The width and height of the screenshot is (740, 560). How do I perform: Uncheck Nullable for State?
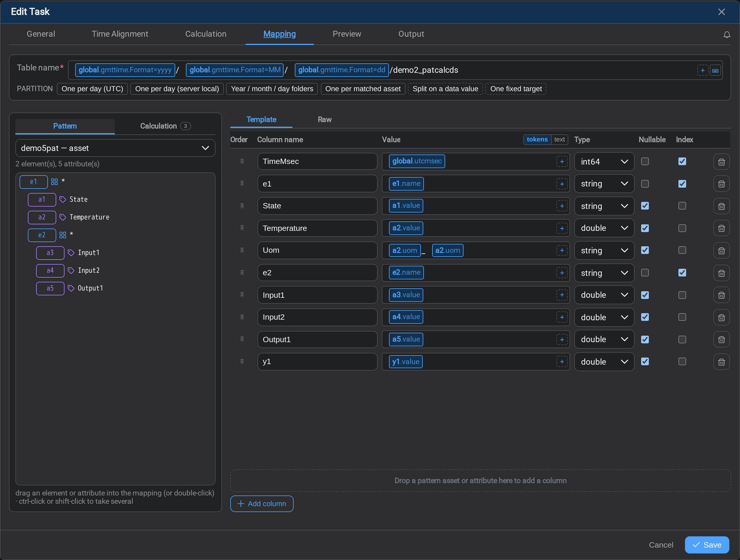click(x=645, y=206)
